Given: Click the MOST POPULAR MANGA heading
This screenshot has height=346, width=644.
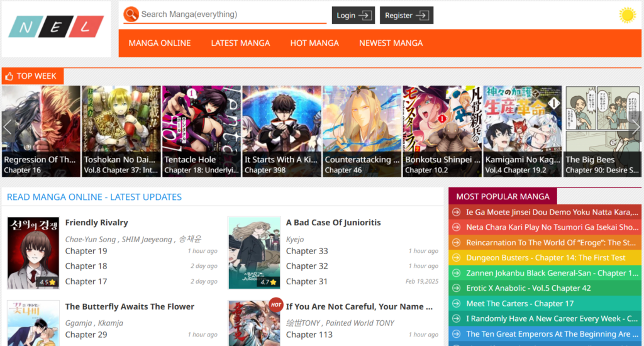Looking at the screenshot, I should (502, 196).
